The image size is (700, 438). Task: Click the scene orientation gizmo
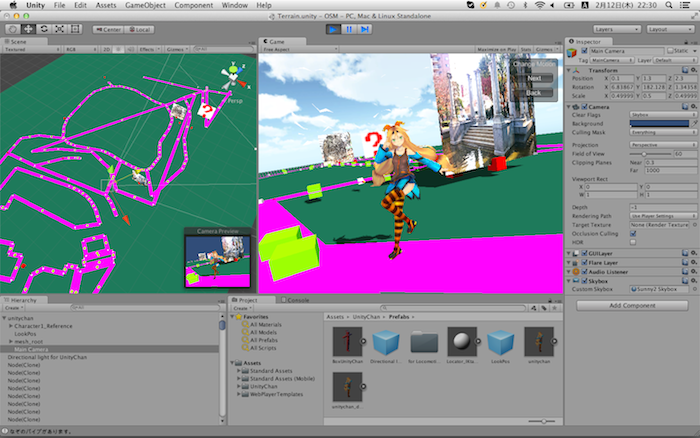coord(233,77)
